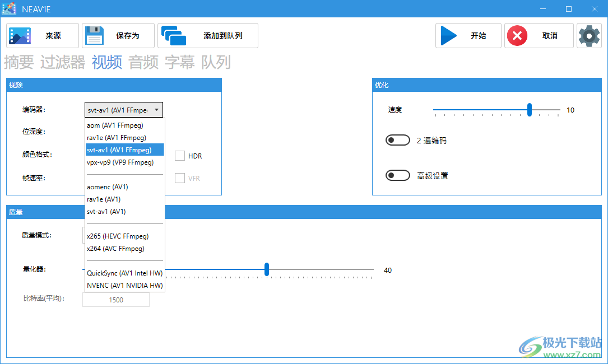Click the stacked windows queue icon
Screen dimensions: 608x364
pyautogui.click(x=173, y=36)
